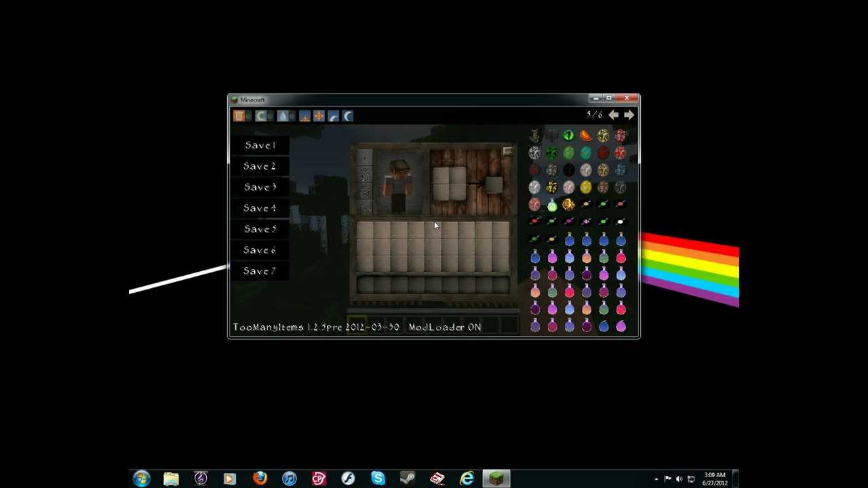Open the clock showing 3:09 AM
Screen dimensions: 868x488
point(715,479)
